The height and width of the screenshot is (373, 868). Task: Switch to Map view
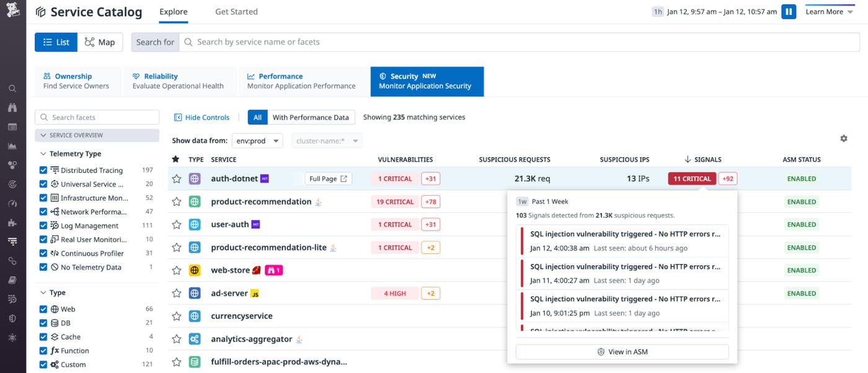[100, 42]
